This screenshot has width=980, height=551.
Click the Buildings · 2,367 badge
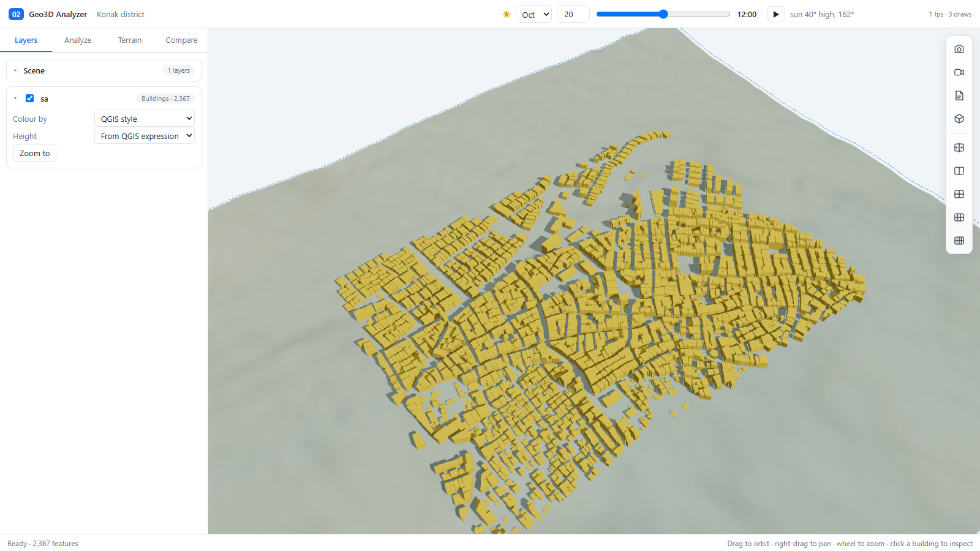coord(165,99)
